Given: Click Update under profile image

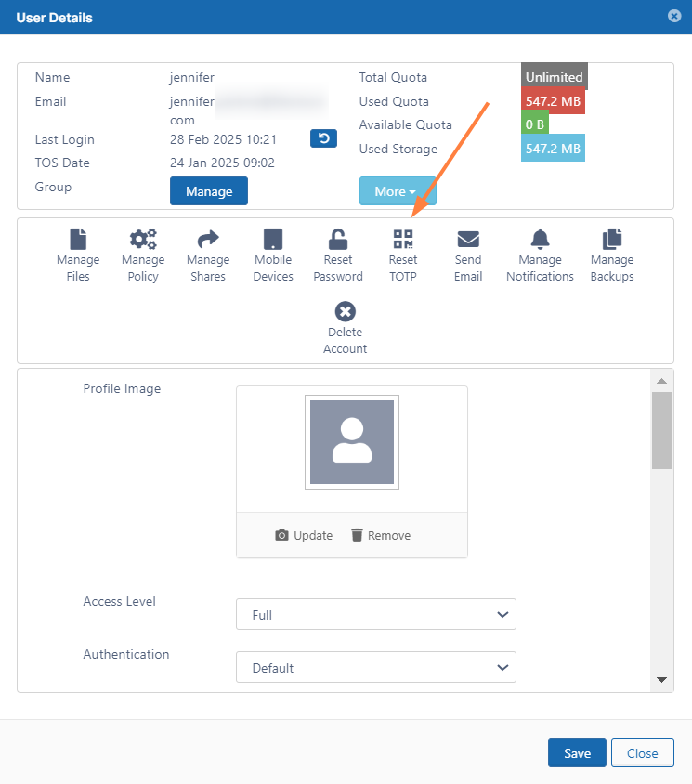Looking at the screenshot, I should pos(304,535).
